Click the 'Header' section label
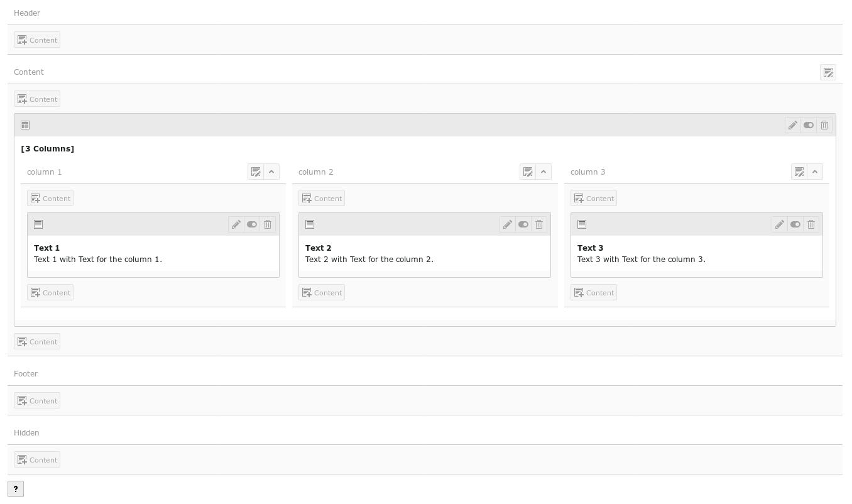This screenshot has height=504, width=852. click(27, 13)
